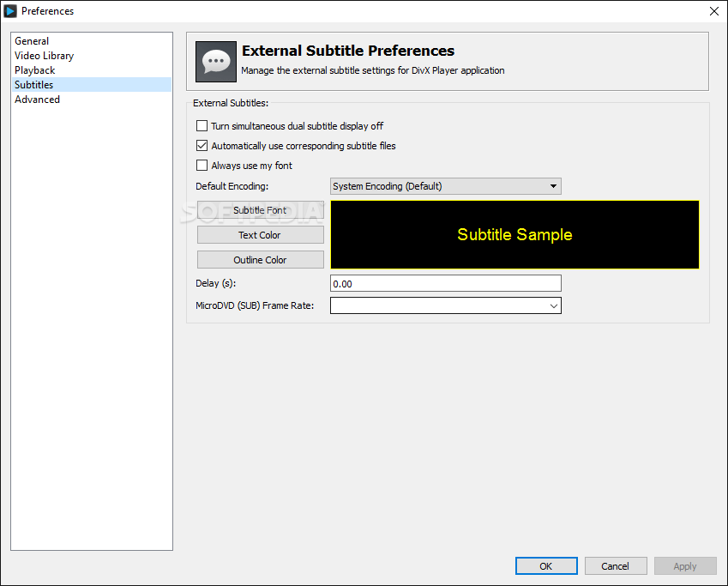Check the Always use my font box
This screenshot has height=586, width=728.
[202, 166]
